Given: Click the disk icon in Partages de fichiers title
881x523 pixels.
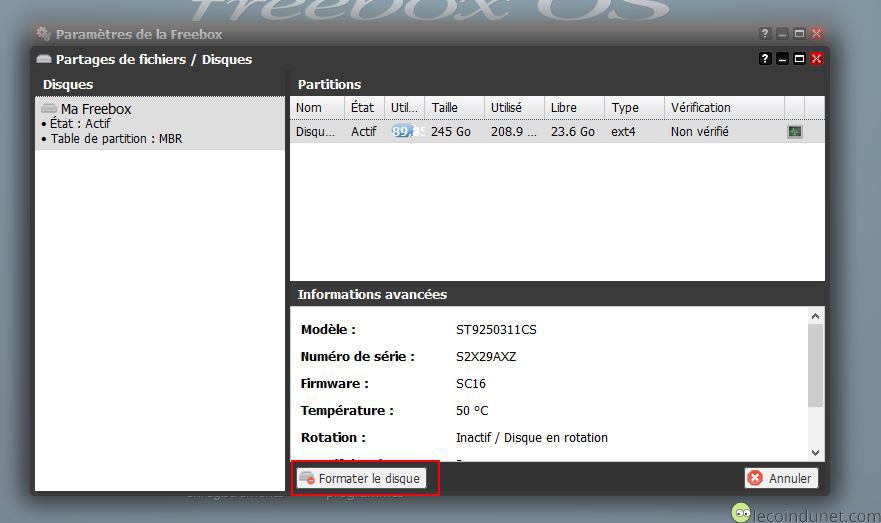Looking at the screenshot, I should pos(44,58).
